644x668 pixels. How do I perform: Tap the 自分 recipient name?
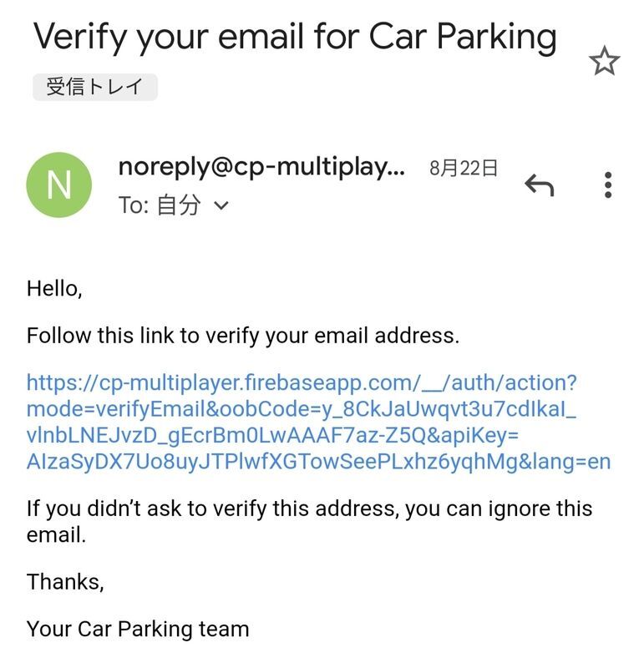179,206
